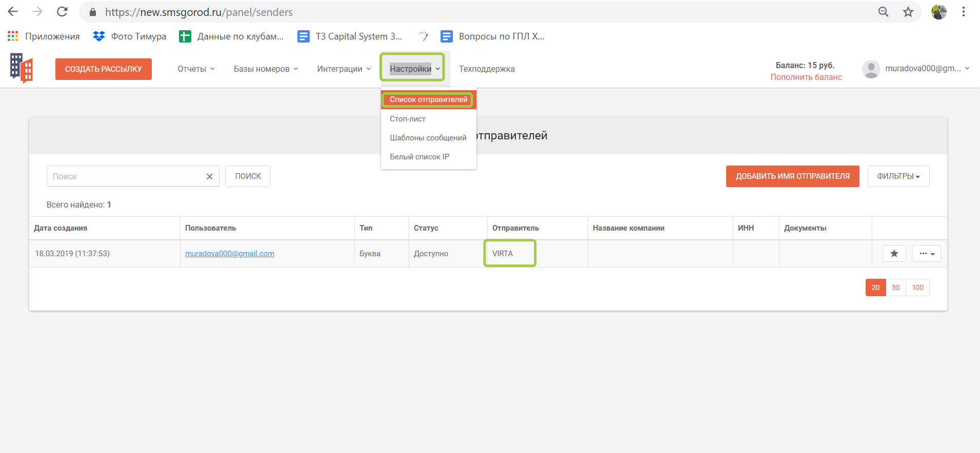Screen dimensions: 980x453
Task: Bookmark this page with star icon
Action: [908, 12]
